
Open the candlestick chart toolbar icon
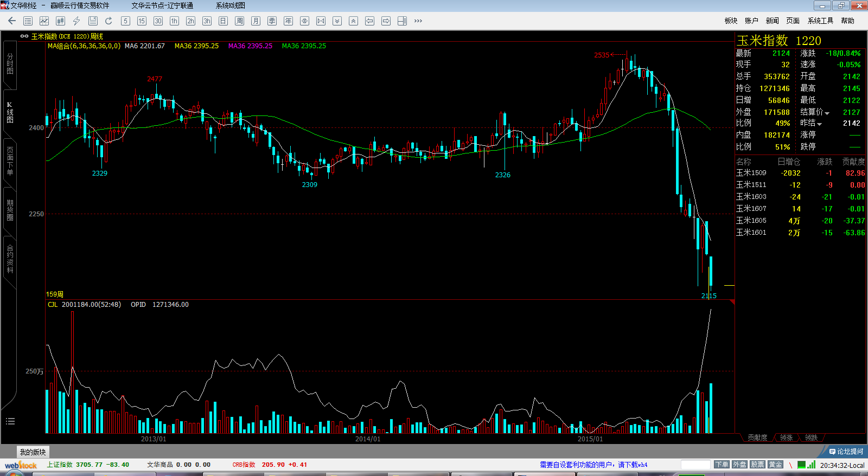(60, 21)
